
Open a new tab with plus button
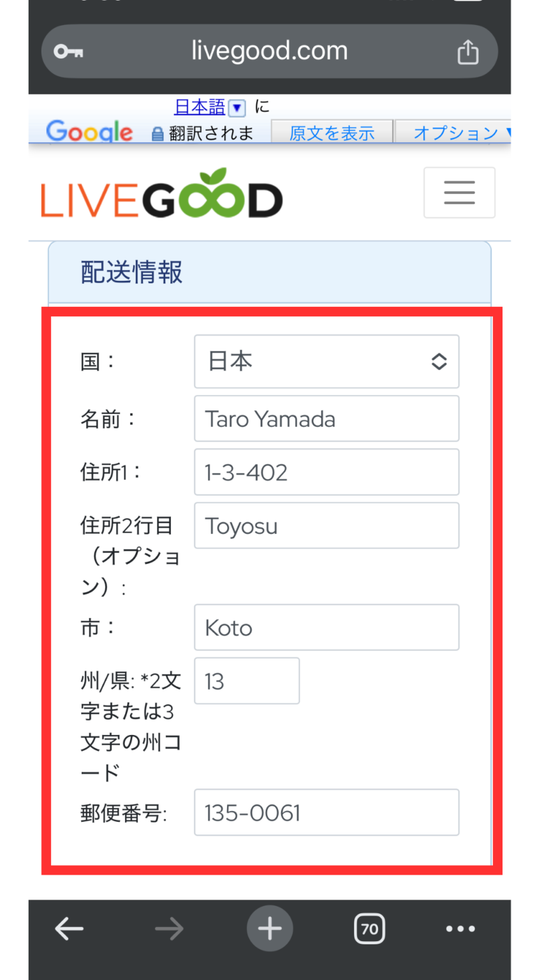click(270, 928)
